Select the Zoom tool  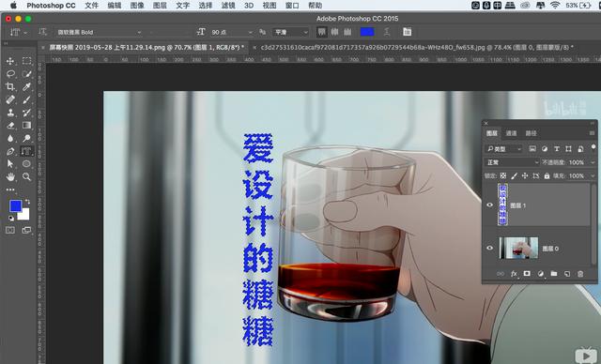pos(26,176)
